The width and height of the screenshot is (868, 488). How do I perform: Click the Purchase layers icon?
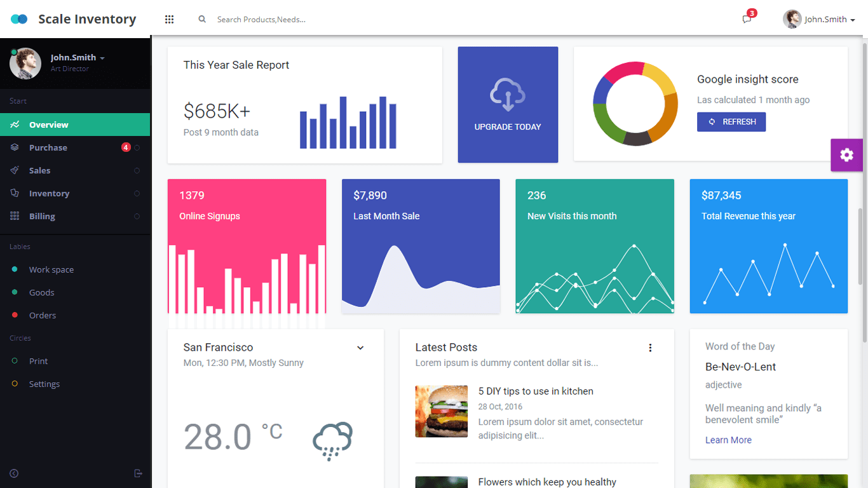click(x=15, y=147)
